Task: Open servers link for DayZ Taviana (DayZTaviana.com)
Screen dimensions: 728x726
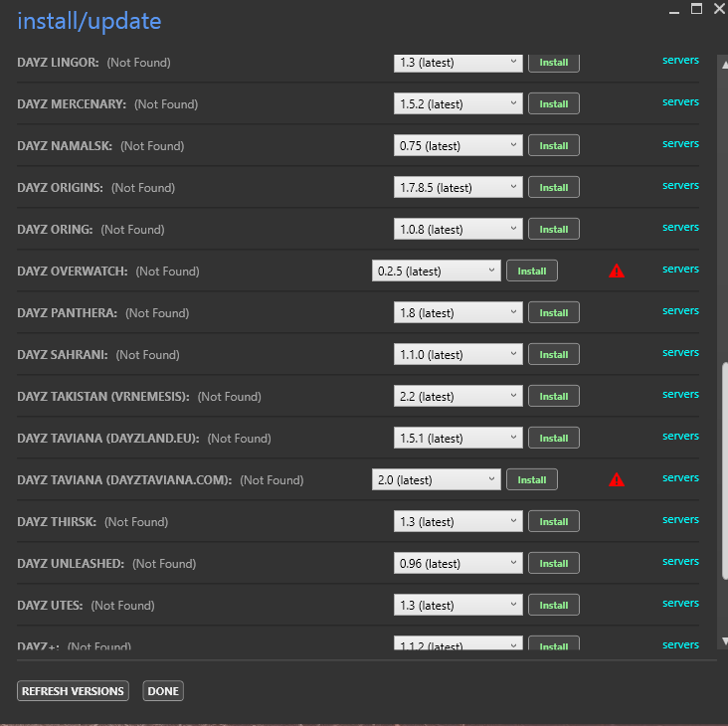Action: (x=680, y=477)
